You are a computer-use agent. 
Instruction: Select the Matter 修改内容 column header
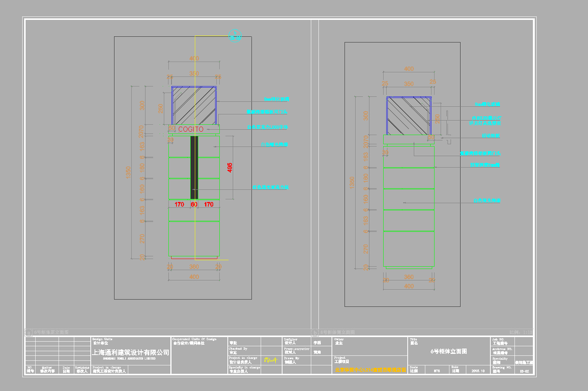click(47, 370)
